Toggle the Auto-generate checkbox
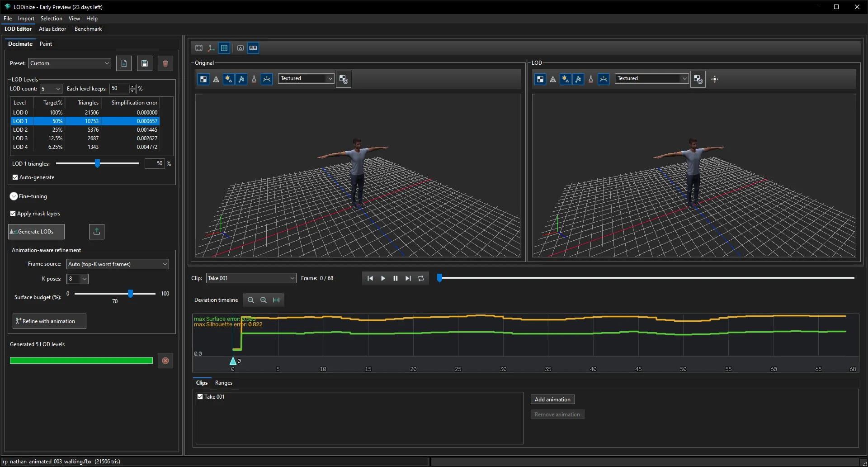 click(x=15, y=177)
